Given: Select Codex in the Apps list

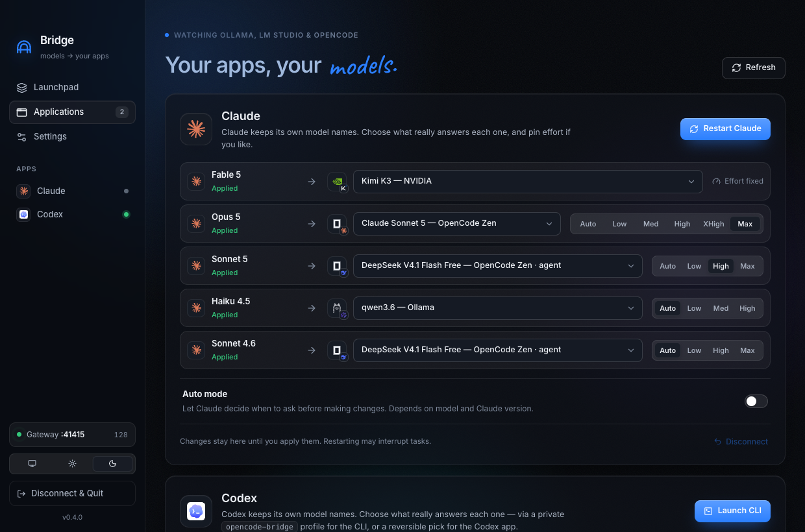Looking at the screenshot, I should [x=72, y=214].
